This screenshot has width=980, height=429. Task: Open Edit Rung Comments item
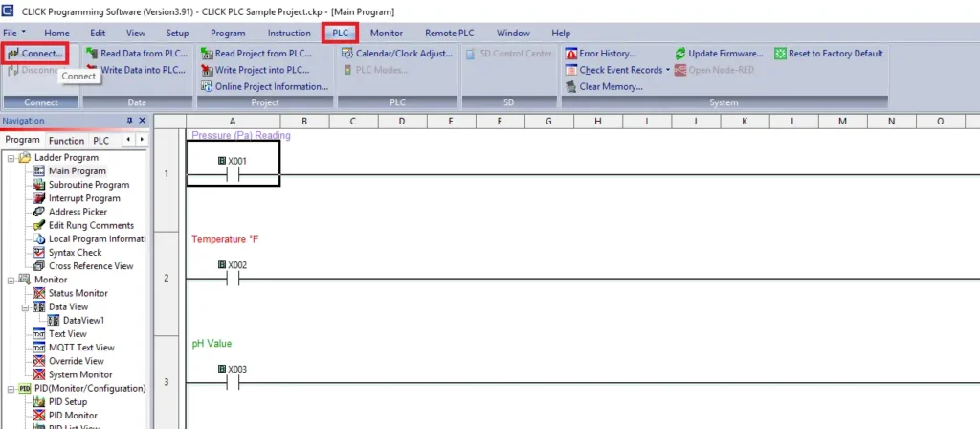(91, 225)
